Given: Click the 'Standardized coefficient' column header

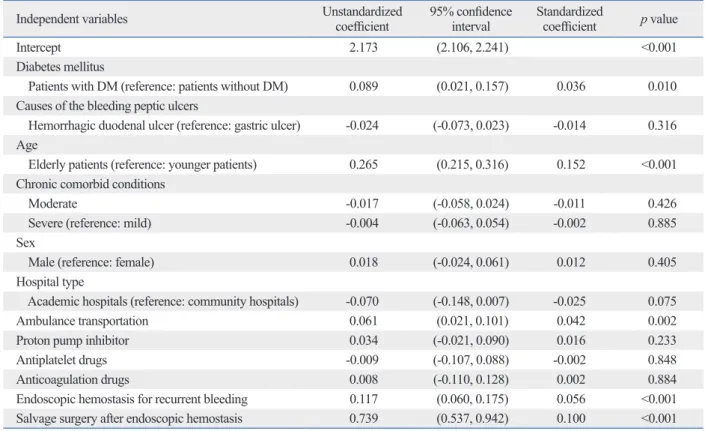Looking at the screenshot, I should [x=569, y=19].
